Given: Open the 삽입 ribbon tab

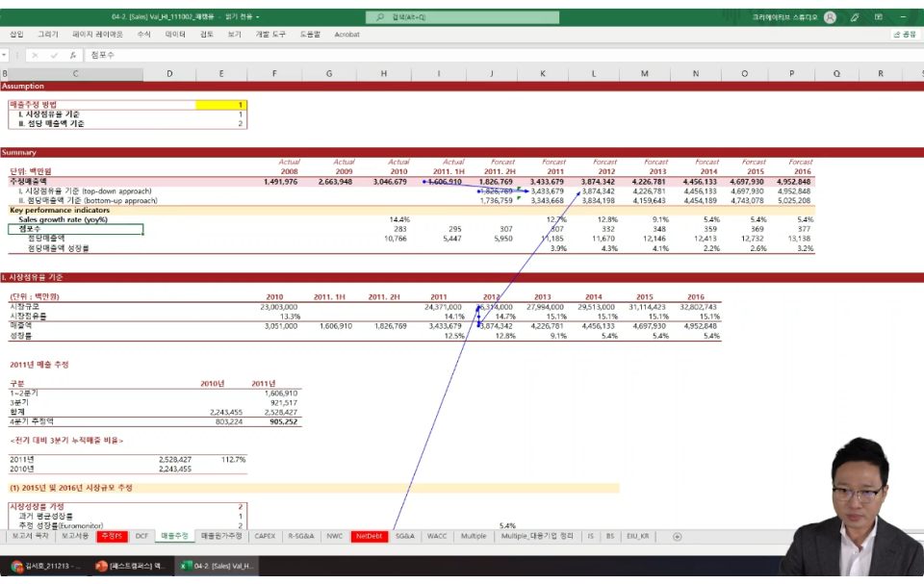Looking at the screenshot, I should click(x=16, y=35).
